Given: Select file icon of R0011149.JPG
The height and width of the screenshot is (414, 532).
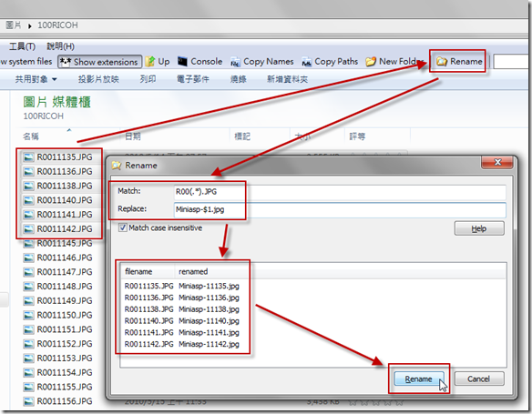Looking at the screenshot, I should (x=28, y=301).
